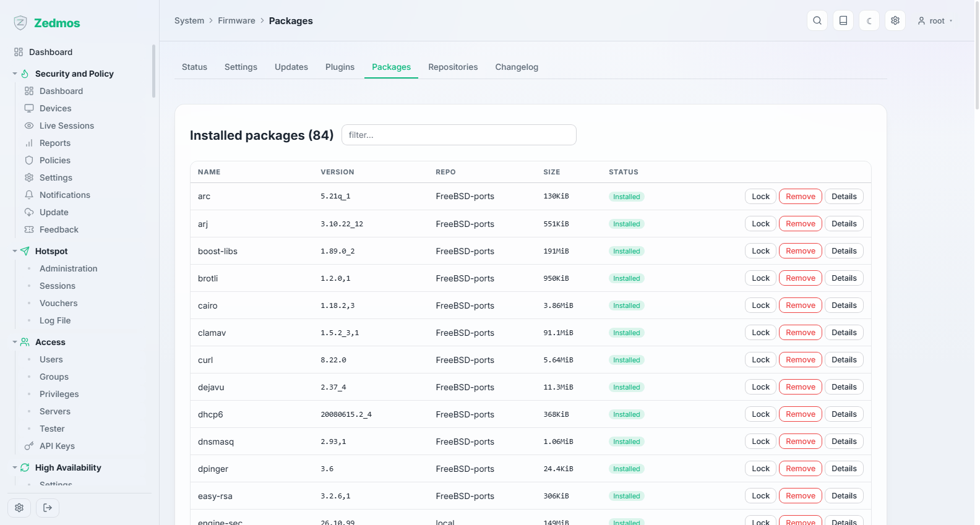
Task: Lock the arc package
Action: tap(760, 197)
